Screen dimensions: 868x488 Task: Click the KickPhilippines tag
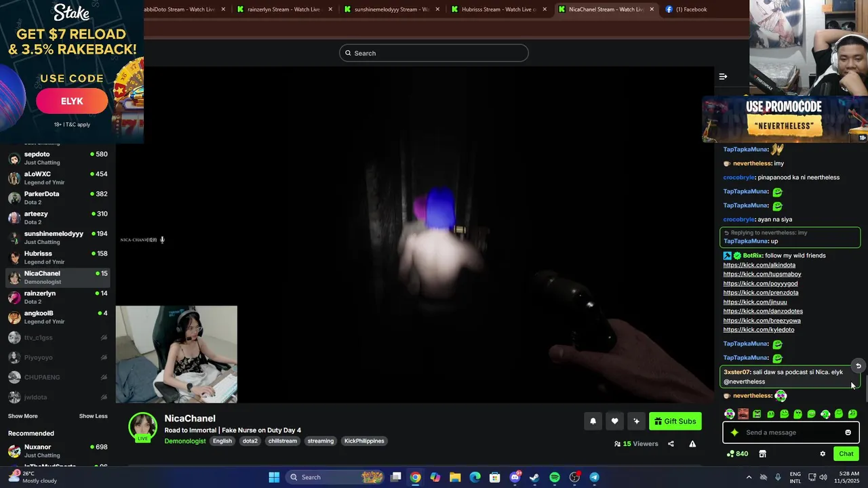364,441
